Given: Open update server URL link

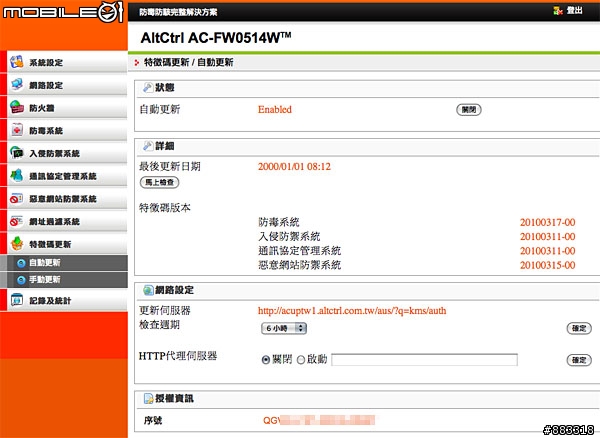Looking at the screenshot, I should [352, 311].
